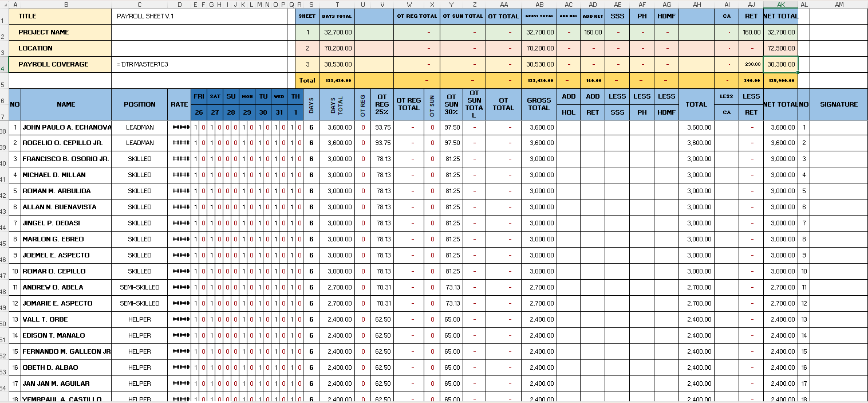Image resolution: width=868 pixels, height=403 pixels.
Task: Click the 70,200.00 value under DAYS TOTAL
Action: tap(337, 48)
